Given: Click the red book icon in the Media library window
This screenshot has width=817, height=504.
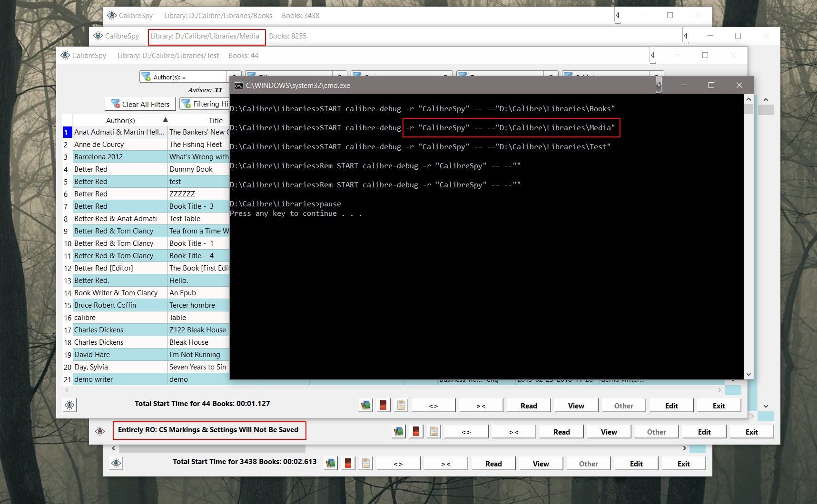Looking at the screenshot, I should pos(416,431).
